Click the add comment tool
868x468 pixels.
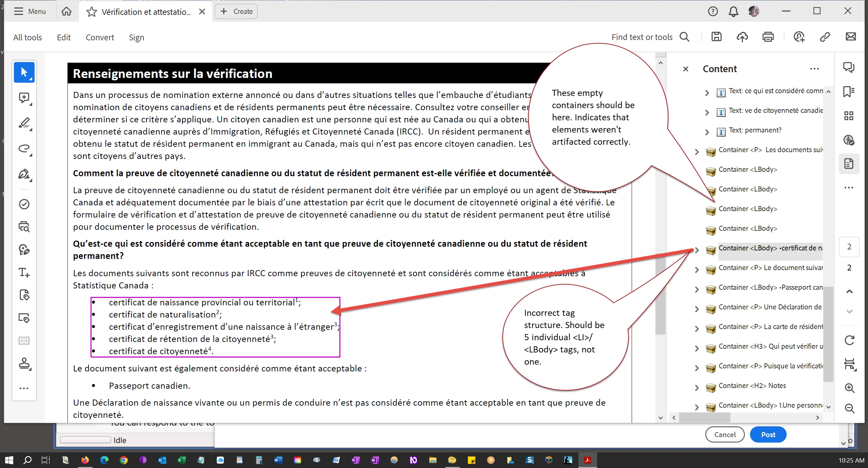pyautogui.click(x=24, y=98)
